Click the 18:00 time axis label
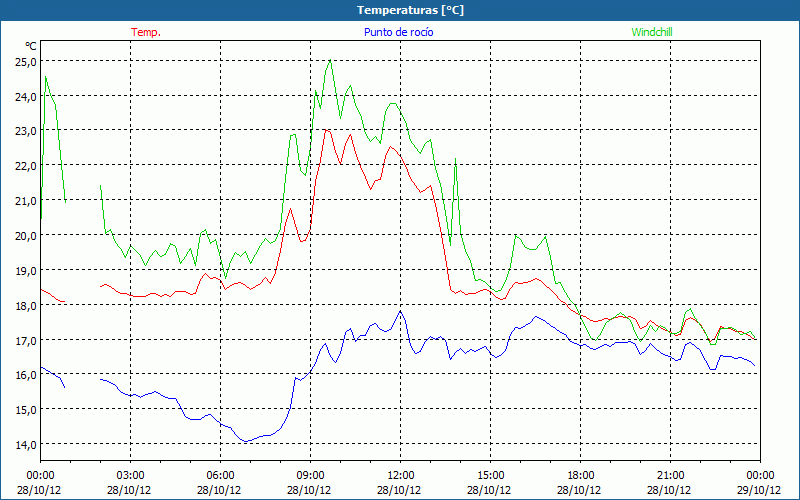 point(580,475)
